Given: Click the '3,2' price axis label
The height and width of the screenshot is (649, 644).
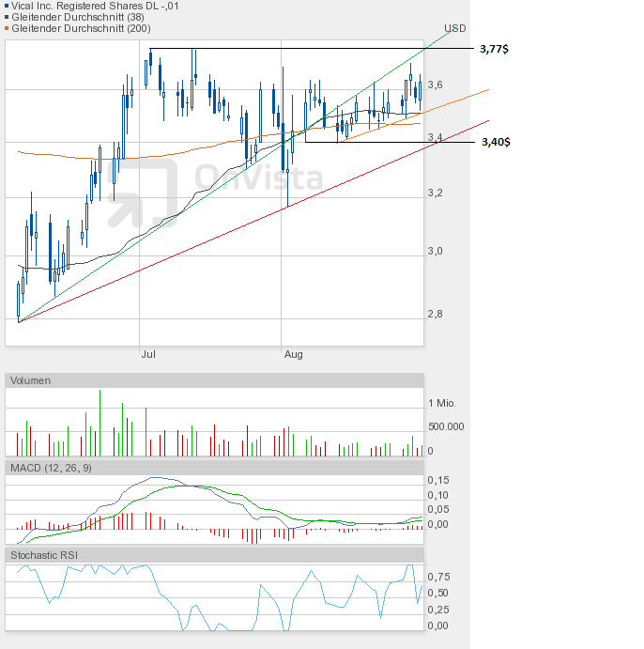Looking at the screenshot, I should click(436, 193).
